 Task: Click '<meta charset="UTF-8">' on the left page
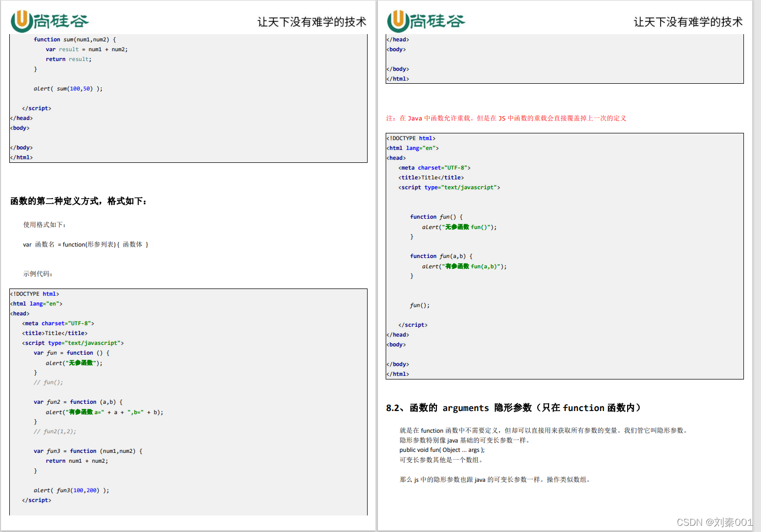point(58,323)
